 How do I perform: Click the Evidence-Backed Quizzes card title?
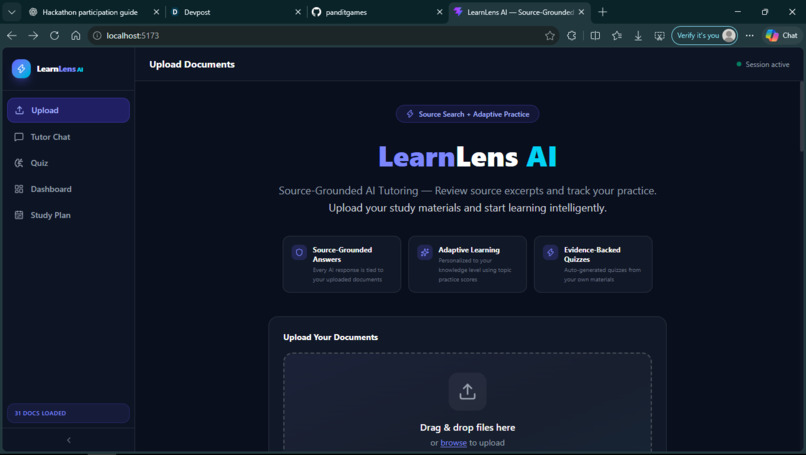592,254
